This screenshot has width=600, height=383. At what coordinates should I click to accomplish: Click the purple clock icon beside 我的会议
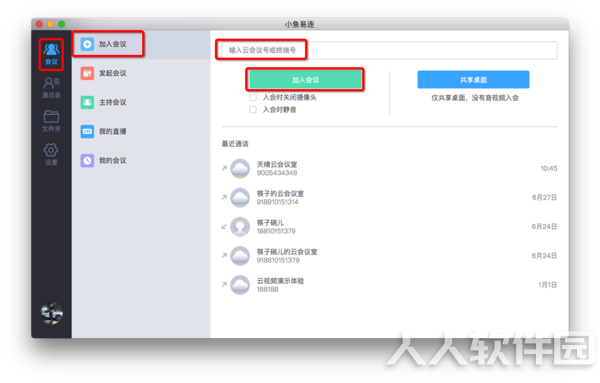click(x=87, y=160)
